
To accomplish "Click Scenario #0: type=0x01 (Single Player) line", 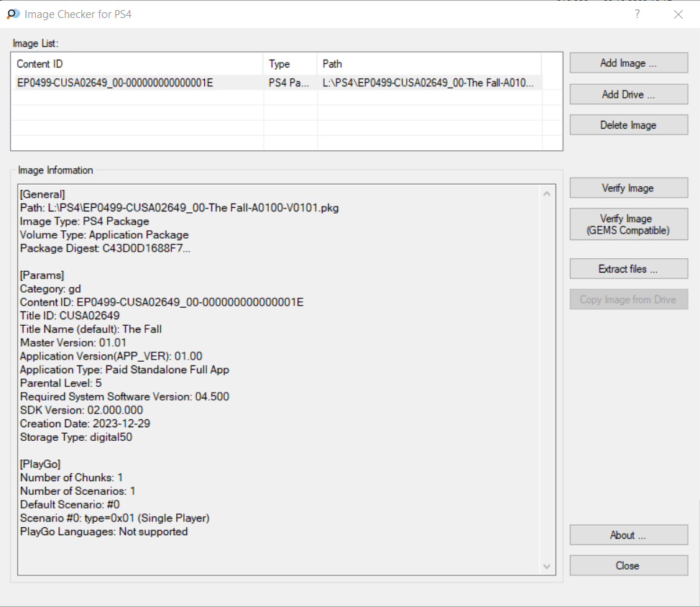I will coord(115,518).
